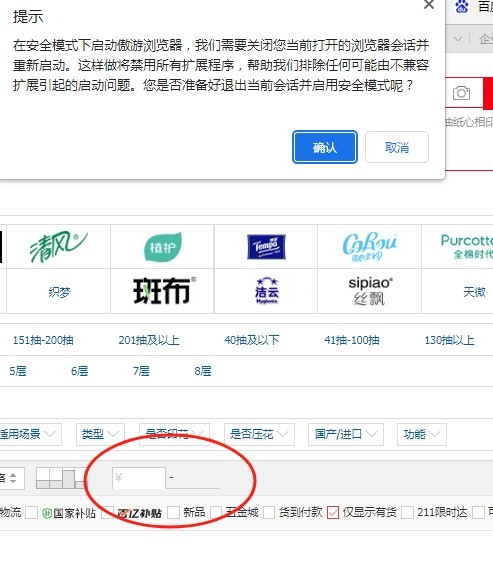Expand the 是否压花 dropdown

click(259, 435)
